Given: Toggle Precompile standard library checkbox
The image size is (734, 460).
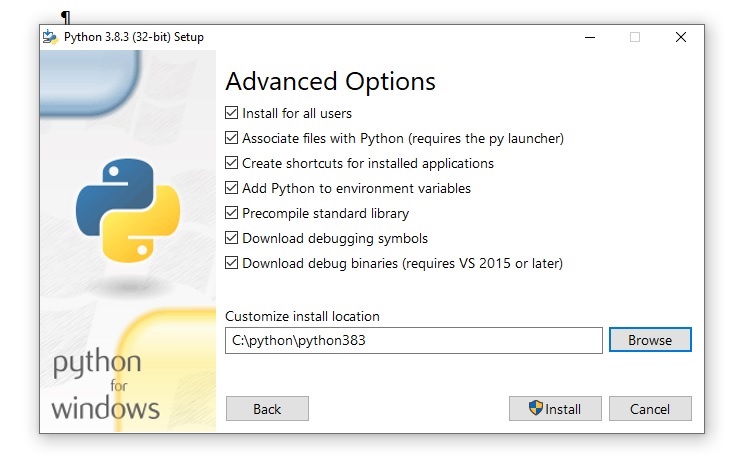Looking at the screenshot, I should 231,213.
